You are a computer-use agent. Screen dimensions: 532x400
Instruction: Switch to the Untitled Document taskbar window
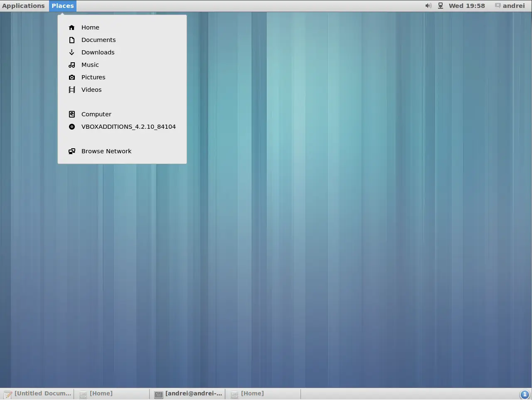(x=38, y=394)
